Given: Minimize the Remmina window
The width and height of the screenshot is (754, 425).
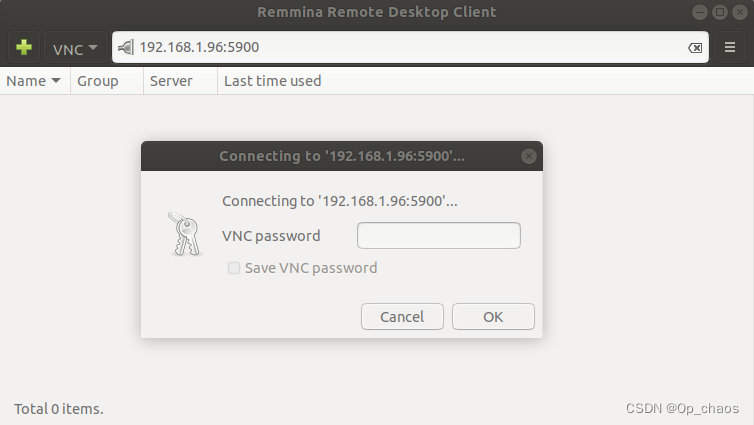Looking at the screenshot, I should (x=700, y=12).
